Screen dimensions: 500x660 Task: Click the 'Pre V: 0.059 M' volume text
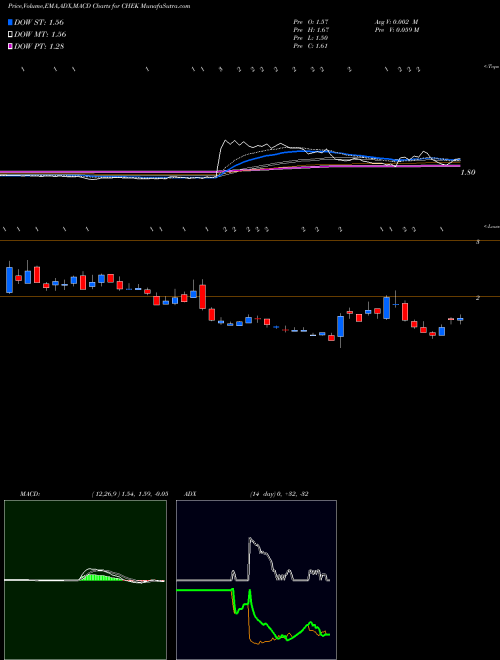(396, 30)
